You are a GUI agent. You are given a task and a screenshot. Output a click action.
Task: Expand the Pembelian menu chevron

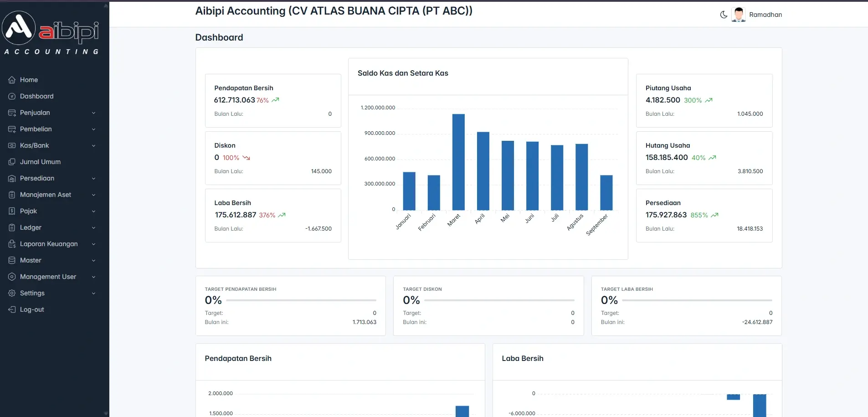tap(93, 129)
